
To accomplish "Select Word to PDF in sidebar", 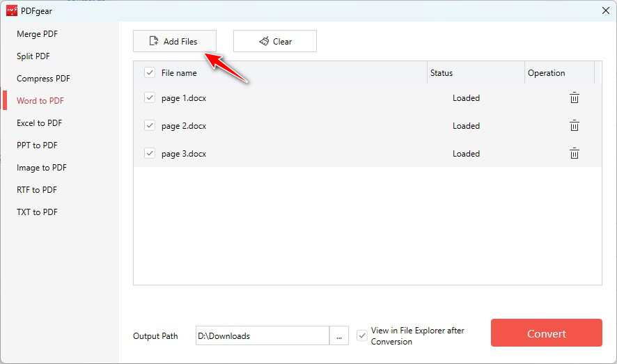I will click(40, 101).
